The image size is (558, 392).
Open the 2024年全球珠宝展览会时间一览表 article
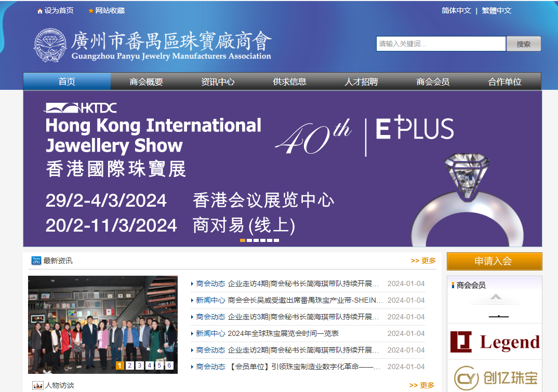(x=283, y=333)
